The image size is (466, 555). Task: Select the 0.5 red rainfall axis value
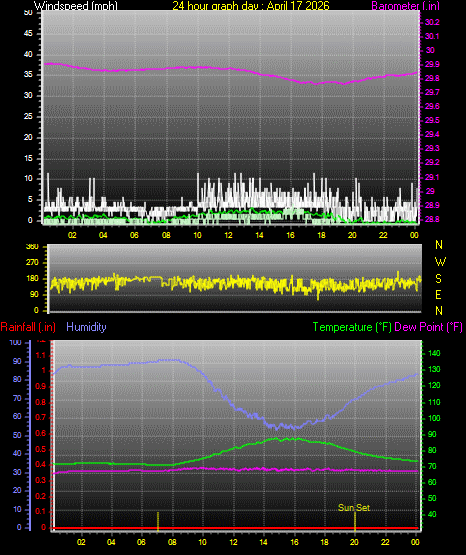(41, 449)
